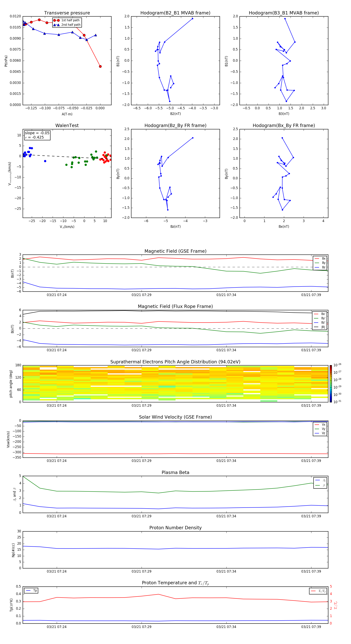Click the 'Plasma Beta' panel title
351x644 pixels.
[175, 472]
